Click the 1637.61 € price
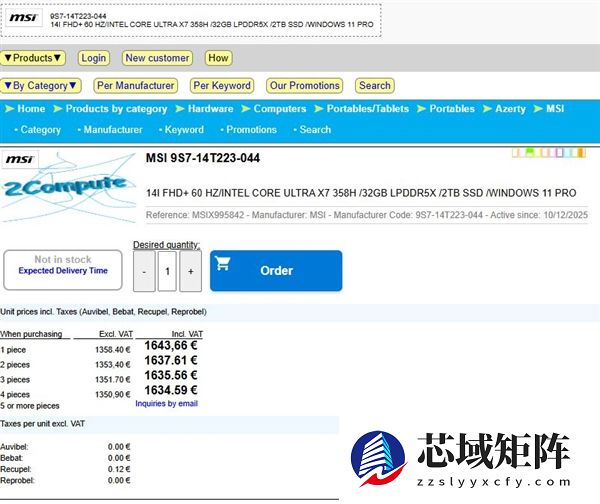The width and height of the screenshot is (600, 504). [x=171, y=360]
